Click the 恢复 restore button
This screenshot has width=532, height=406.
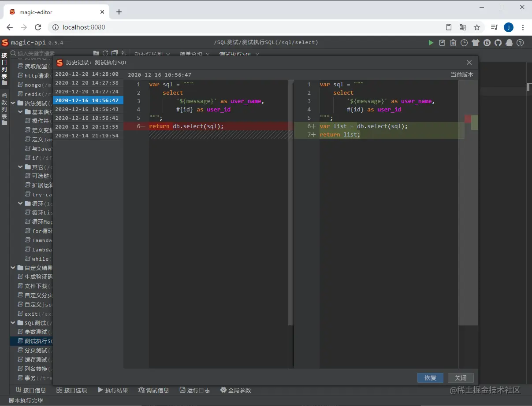point(430,378)
